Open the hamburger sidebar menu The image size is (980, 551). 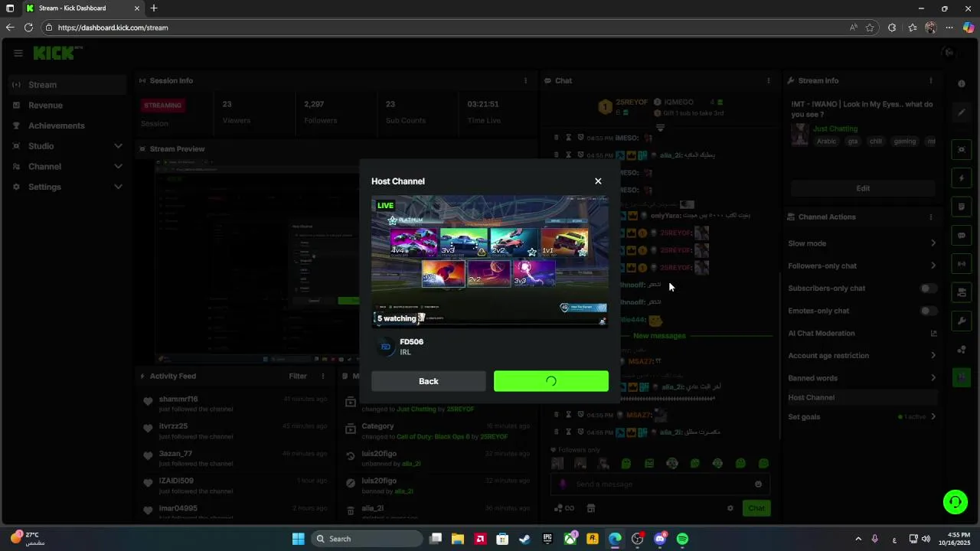[18, 53]
